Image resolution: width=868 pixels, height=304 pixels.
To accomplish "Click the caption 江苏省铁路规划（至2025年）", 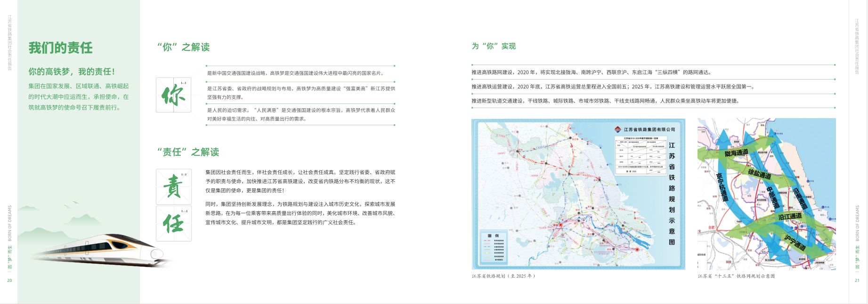I will [x=503, y=276].
